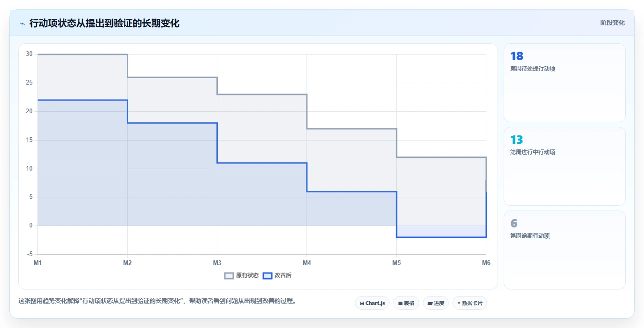Click the 表格 tag's small icon
This screenshot has width=644, height=328.
pyautogui.click(x=400, y=304)
